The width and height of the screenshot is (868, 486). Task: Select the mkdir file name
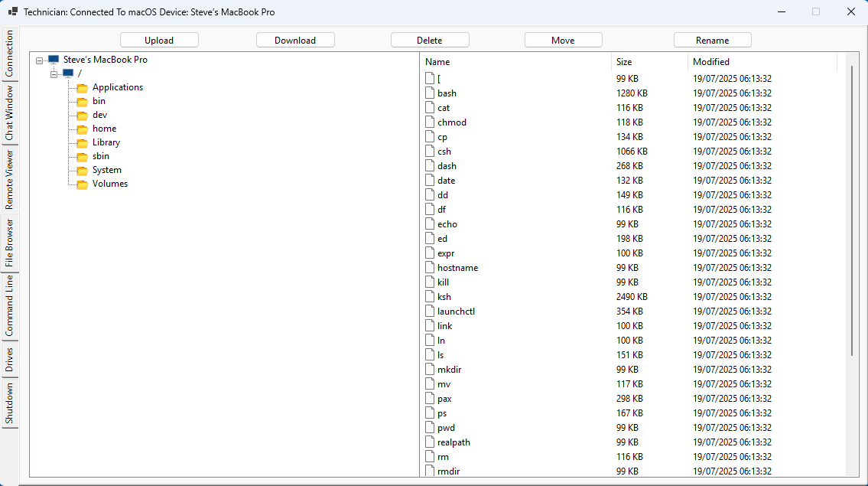(x=450, y=370)
